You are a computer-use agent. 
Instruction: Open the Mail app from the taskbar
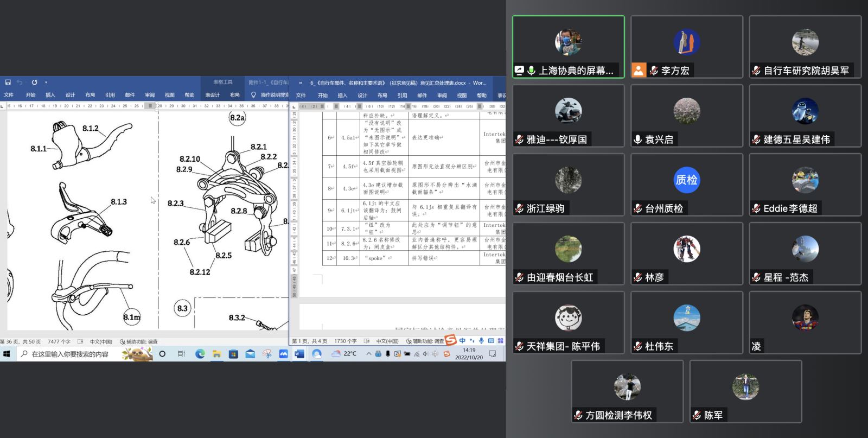tap(250, 354)
